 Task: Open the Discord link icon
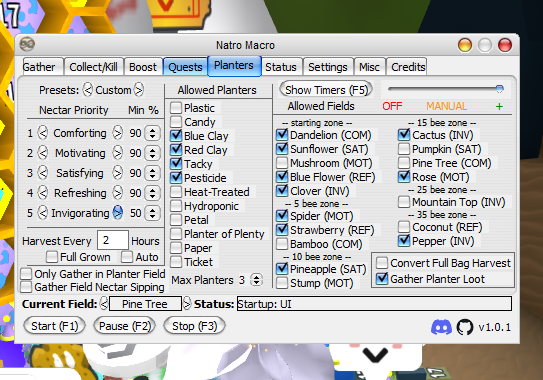point(441,327)
